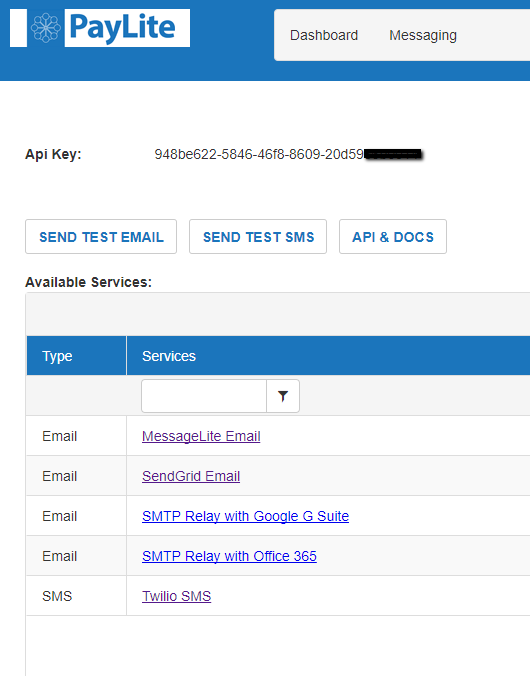Open the Dashboard menu item

(x=324, y=35)
